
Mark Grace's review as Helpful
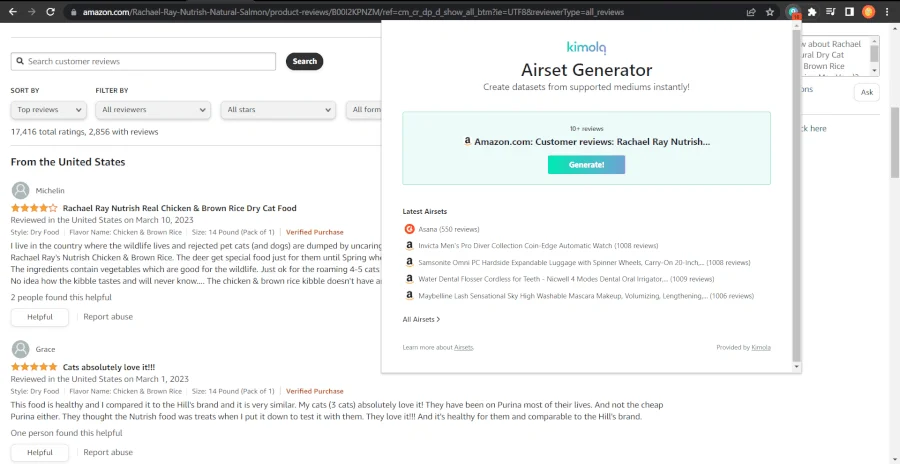(40, 453)
